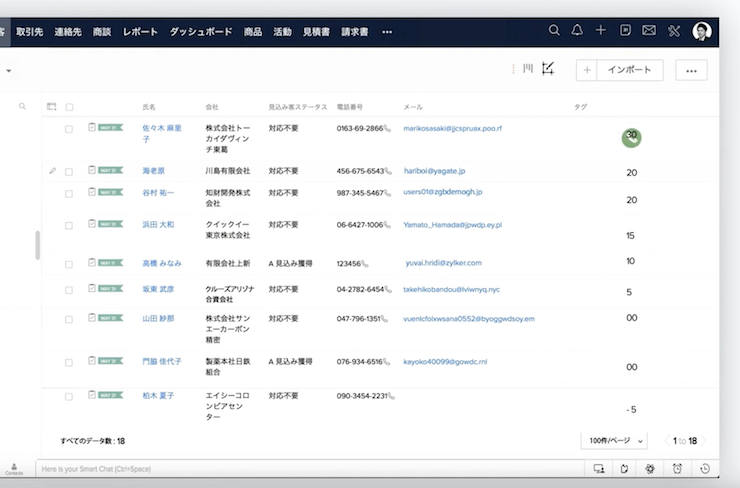Check the 浜田 大和 row checkbox

coord(69,226)
